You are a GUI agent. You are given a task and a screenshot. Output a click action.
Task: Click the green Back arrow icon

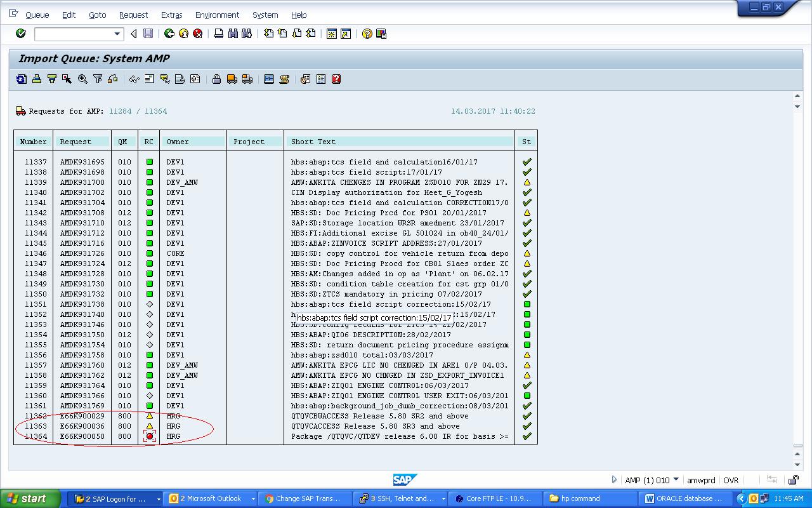(x=169, y=34)
